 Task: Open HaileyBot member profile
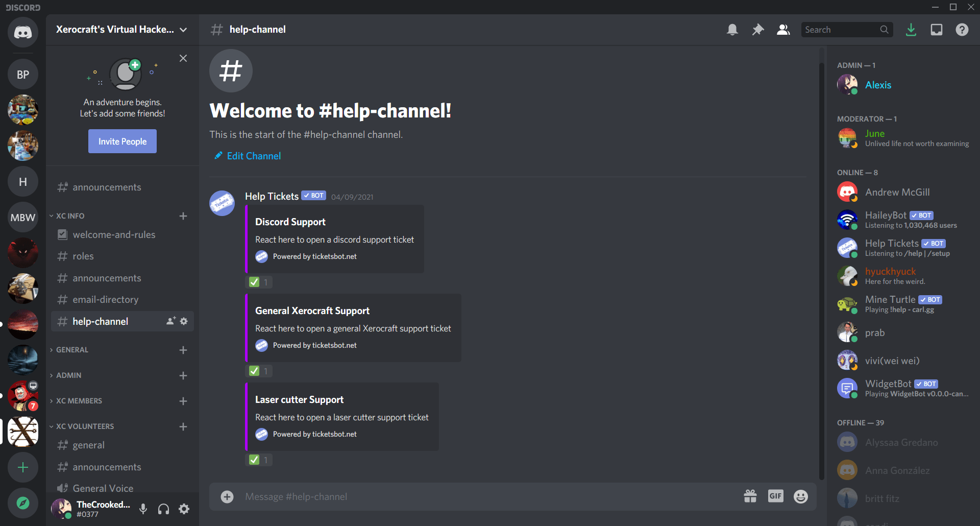pos(903,220)
